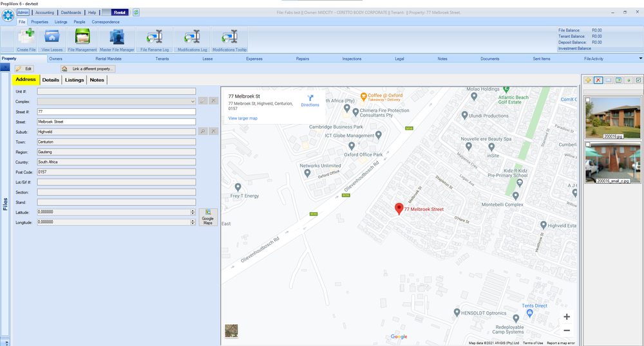Open Master File Manager
This screenshot has width=644, height=346.
tap(117, 40)
